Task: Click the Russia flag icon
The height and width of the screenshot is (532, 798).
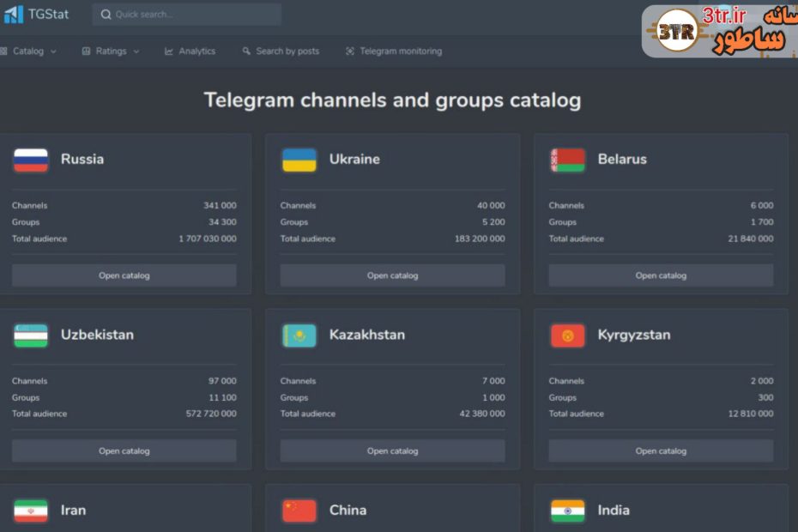Action: (31, 160)
